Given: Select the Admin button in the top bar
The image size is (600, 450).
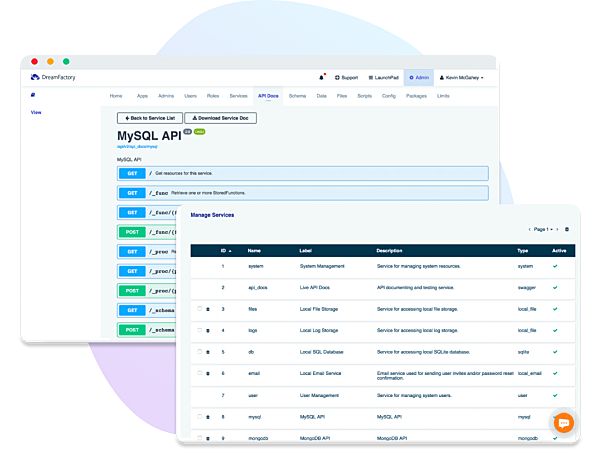Looking at the screenshot, I should tap(419, 78).
